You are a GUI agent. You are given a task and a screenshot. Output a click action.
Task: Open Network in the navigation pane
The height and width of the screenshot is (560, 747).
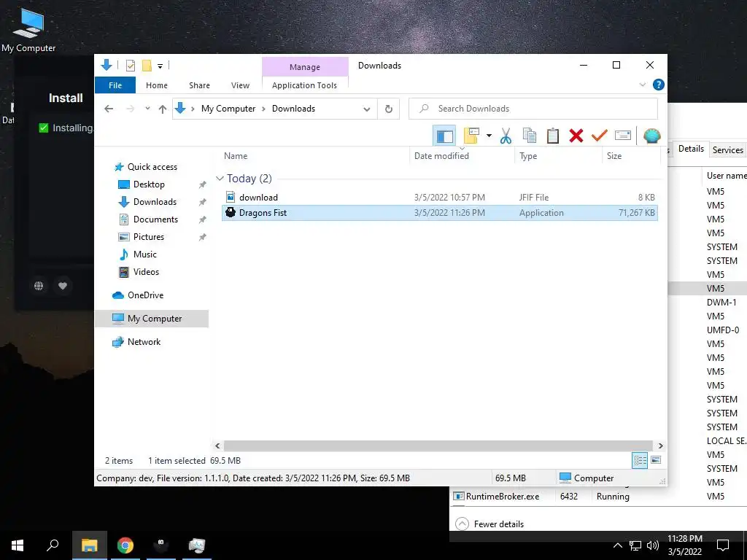coord(144,342)
